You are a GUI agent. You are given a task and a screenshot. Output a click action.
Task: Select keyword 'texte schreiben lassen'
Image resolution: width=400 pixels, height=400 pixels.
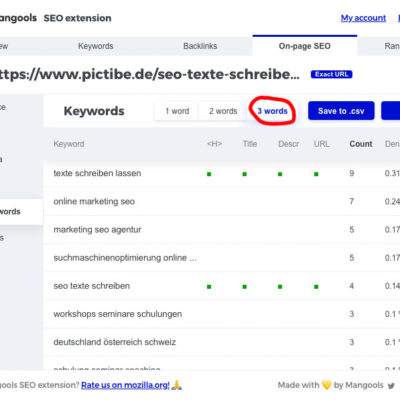pyautogui.click(x=97, y=173)
